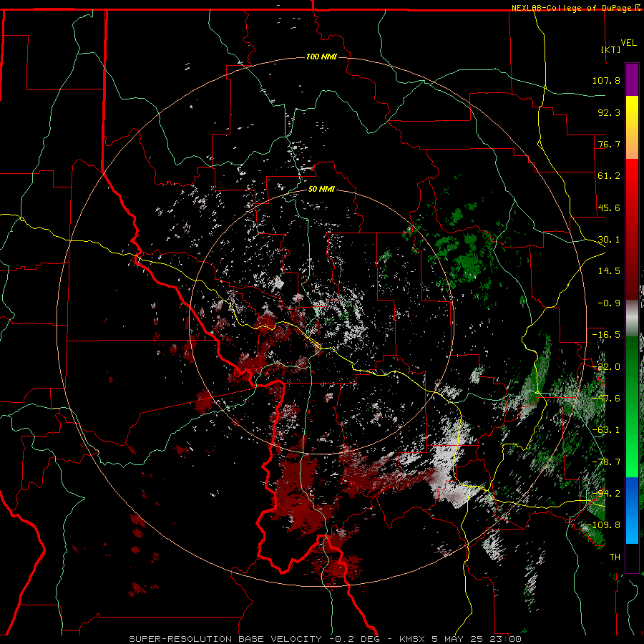Click the 45.6 velocity scale value
Screen dimensions: 644x644
[x=609, y=208]
